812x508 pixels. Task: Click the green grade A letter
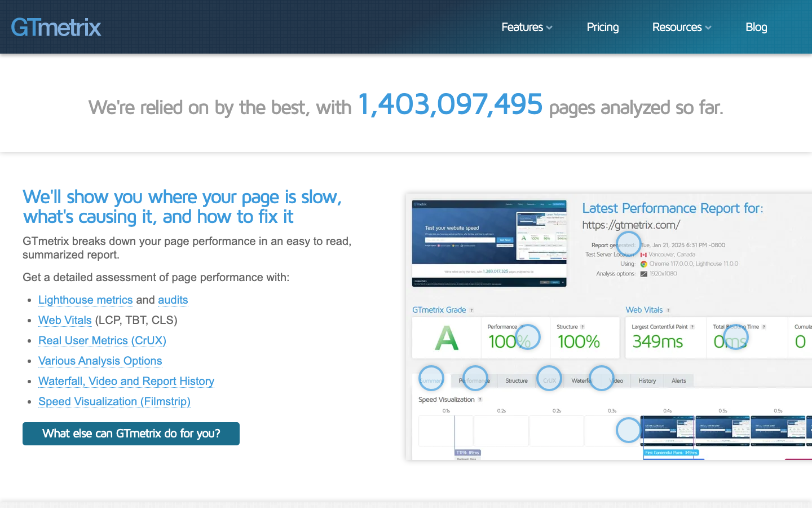pyautogui.click(x=447, y=339)
